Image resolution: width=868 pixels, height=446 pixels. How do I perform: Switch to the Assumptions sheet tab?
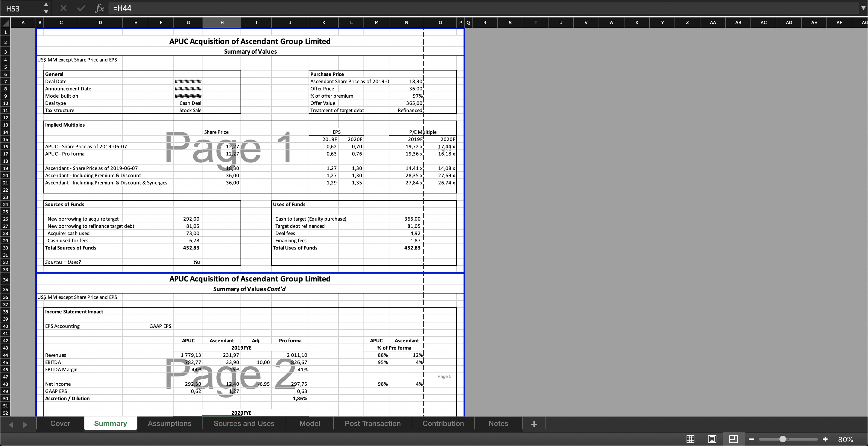pyautogui.click(x=169, y=423)
